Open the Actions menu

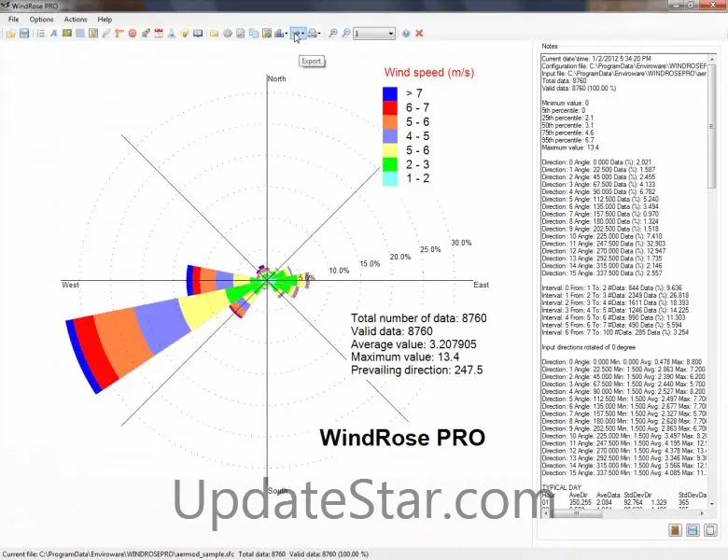point(76,20)
